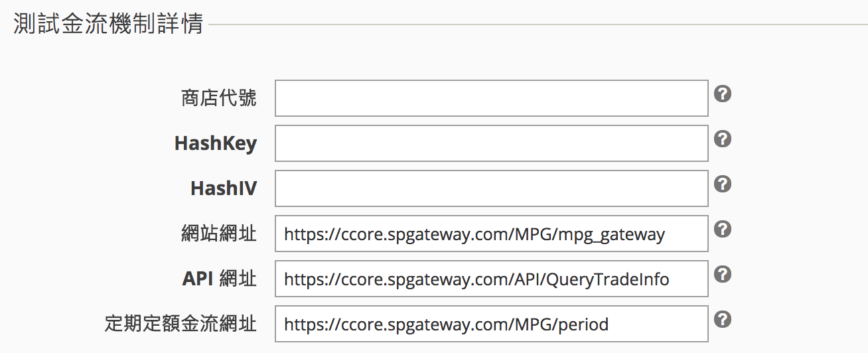Screen dimensions: 868x353
Task: Click the bold HashIV label
Action: tap(224, 188)
